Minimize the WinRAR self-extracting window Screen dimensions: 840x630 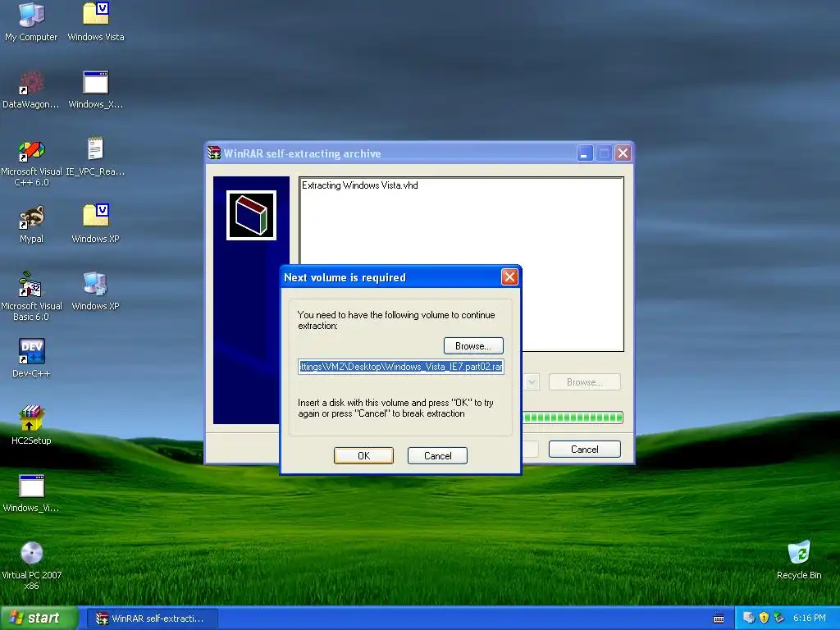tap(584, 153)
